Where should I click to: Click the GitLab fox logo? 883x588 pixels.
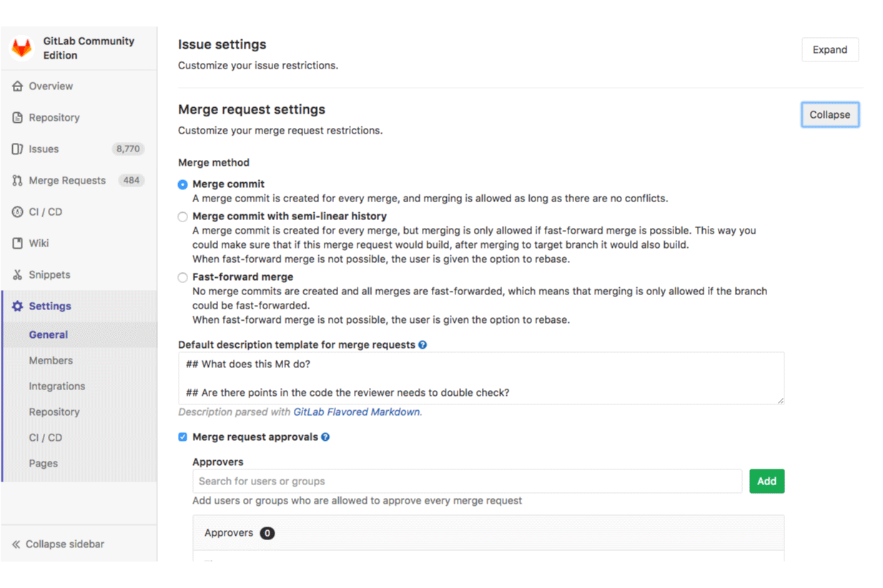pos(21,47)
